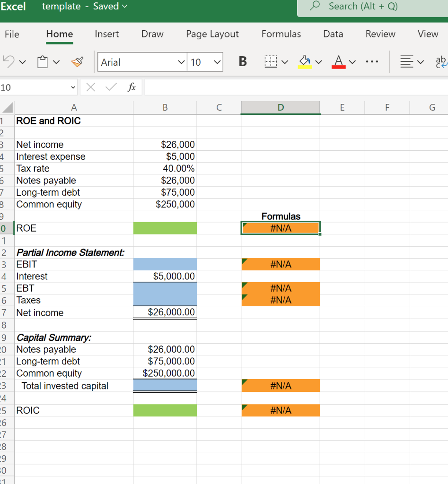This screenshot has width=448, height=484.
Task: Click inside the Search bar
Action: tap(369, 7)
